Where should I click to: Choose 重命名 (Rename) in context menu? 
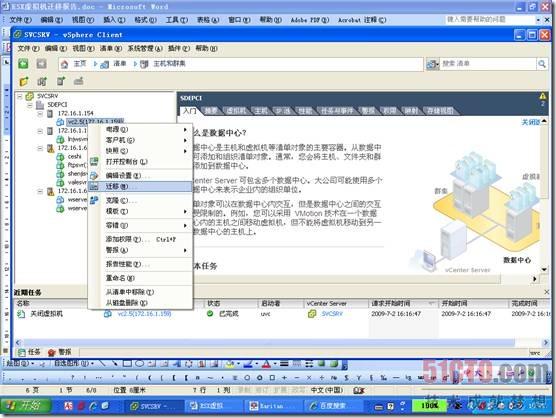tap(140, 278)
